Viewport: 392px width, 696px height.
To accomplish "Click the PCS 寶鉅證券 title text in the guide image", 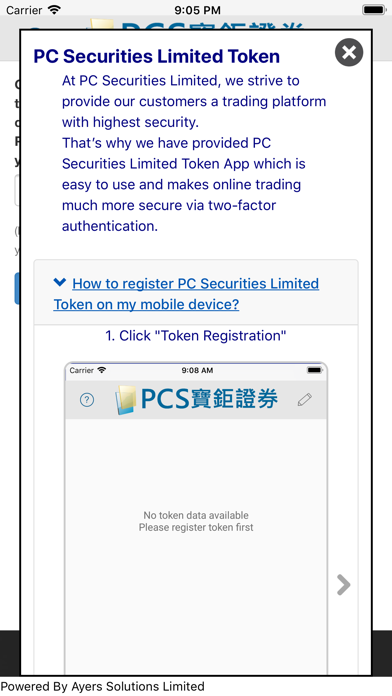I will point(209,398).
